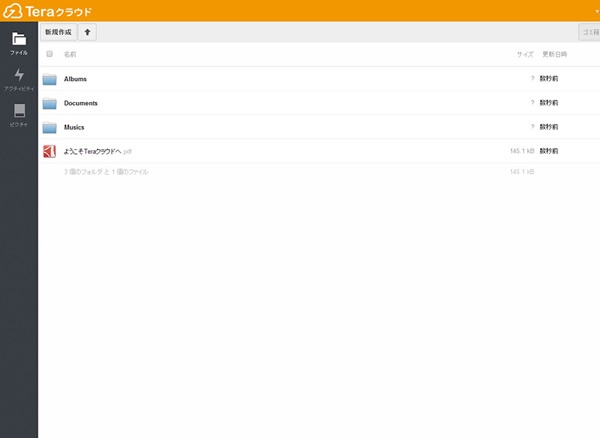The image size is (600, 438).
Task: Click the Albums row modified time
Action: click(549, 78)
